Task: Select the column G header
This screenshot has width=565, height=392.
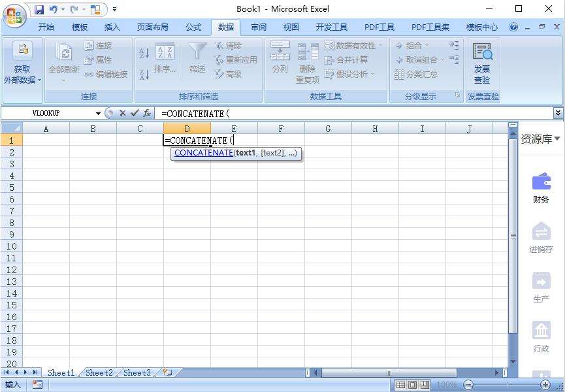Action: (x=328, y=129)
